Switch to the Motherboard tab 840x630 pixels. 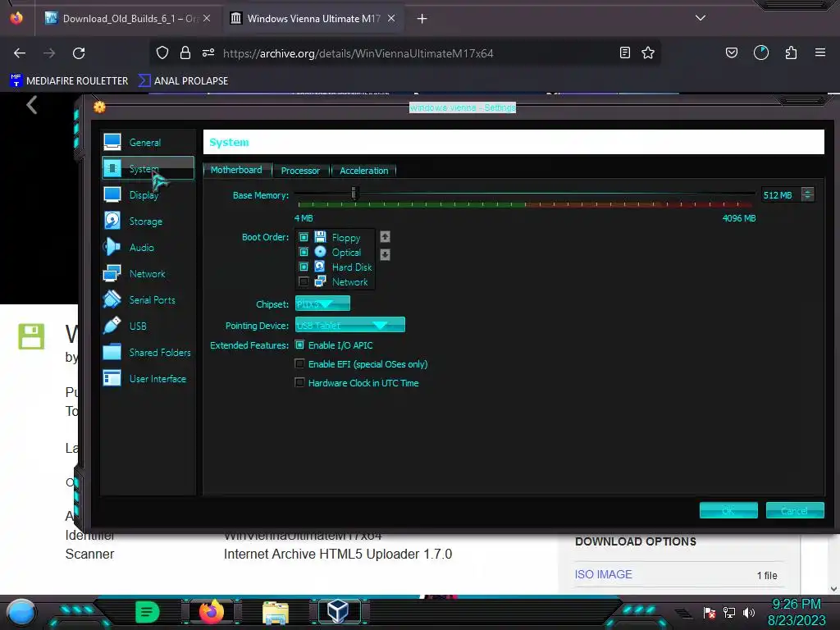coord(237,170)
